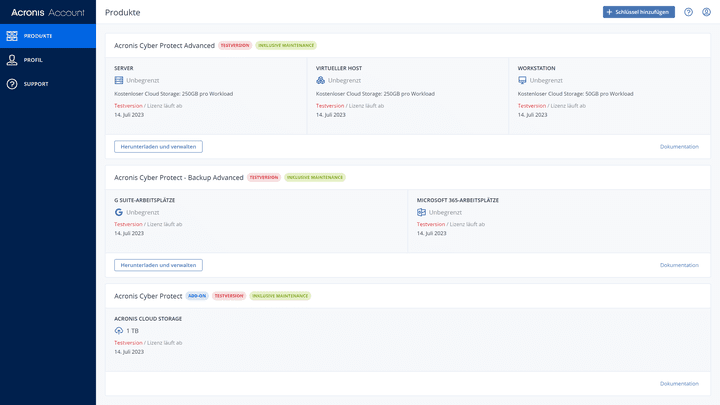720x405 pixels.
Task: Open Produkte in the sidebar
Action: pos(48,36)
